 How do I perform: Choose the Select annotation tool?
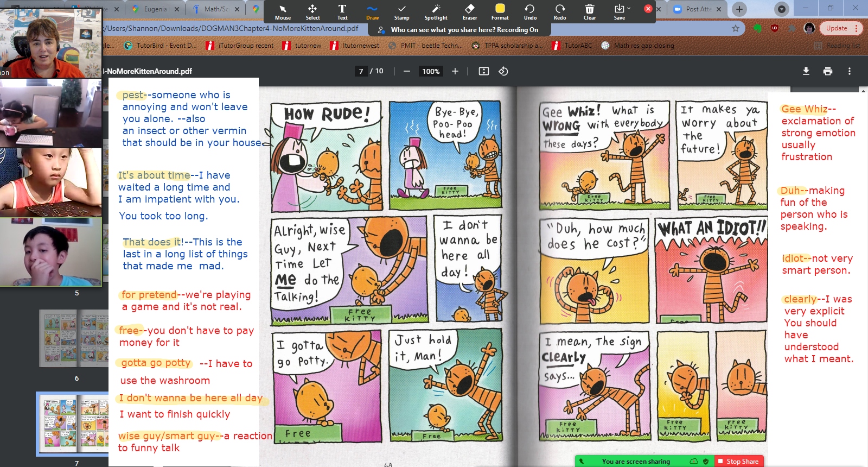coord(312,12)
